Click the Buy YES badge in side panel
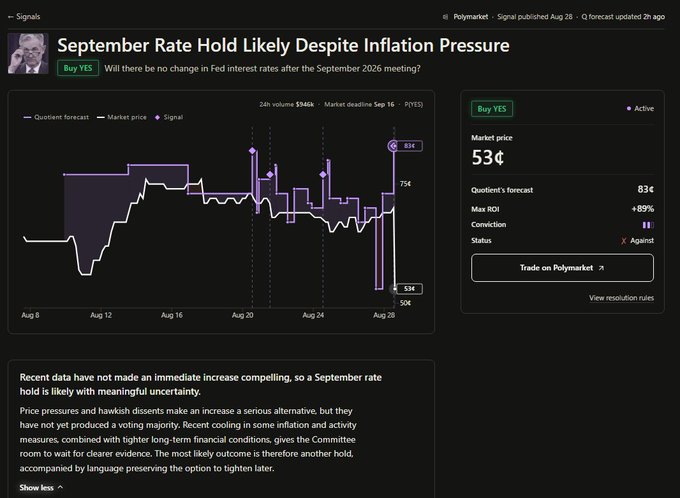Image resolution: width=680 pixels, height=498 pixels. (492, 109)
